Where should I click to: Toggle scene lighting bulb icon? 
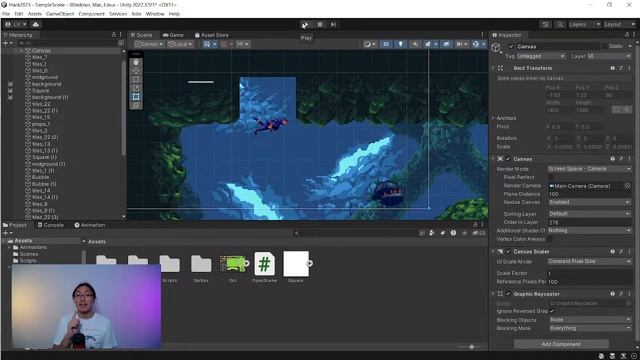[x=400, y=44]
